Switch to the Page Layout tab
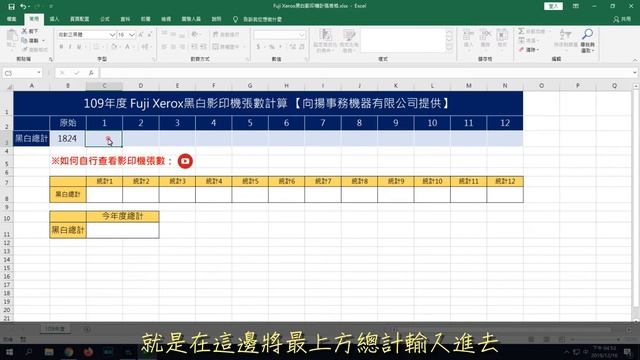The image size is (640, 360). pos(80,19)
